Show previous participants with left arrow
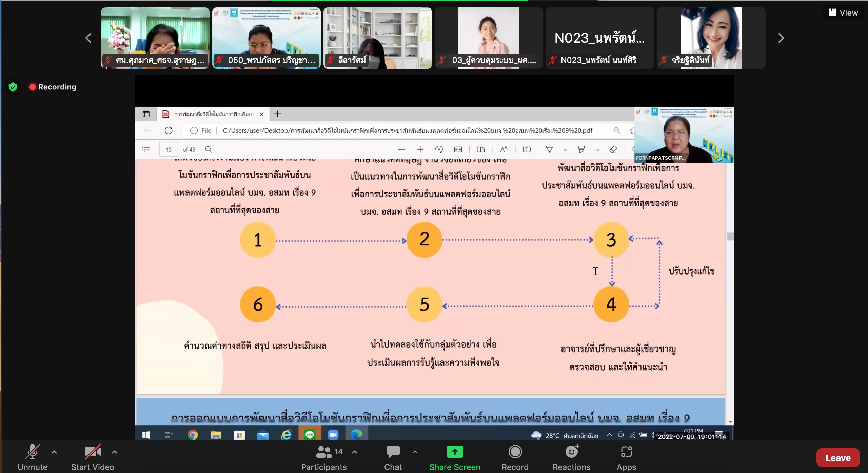The width and height of the screenshot is (868, 473). pos(88,38)
